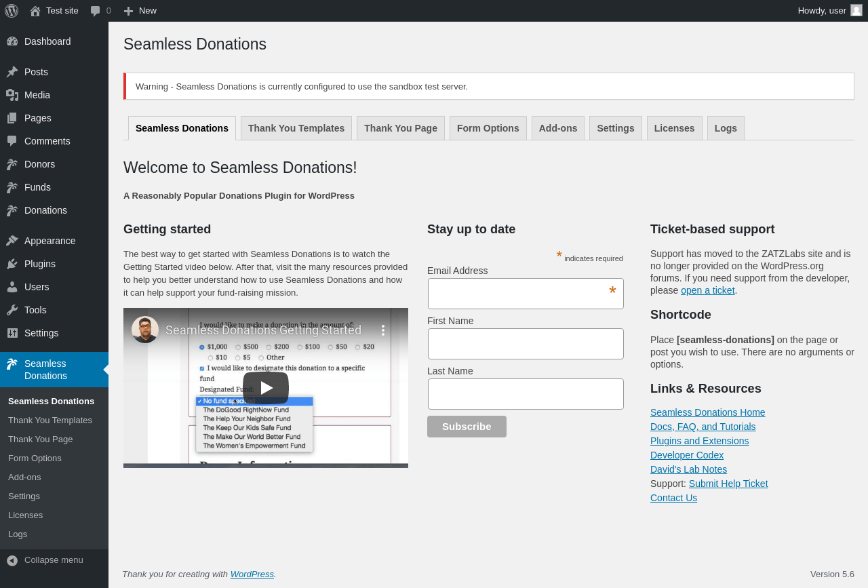
Task: Click the Last Name input field
Action: [526, 394]
